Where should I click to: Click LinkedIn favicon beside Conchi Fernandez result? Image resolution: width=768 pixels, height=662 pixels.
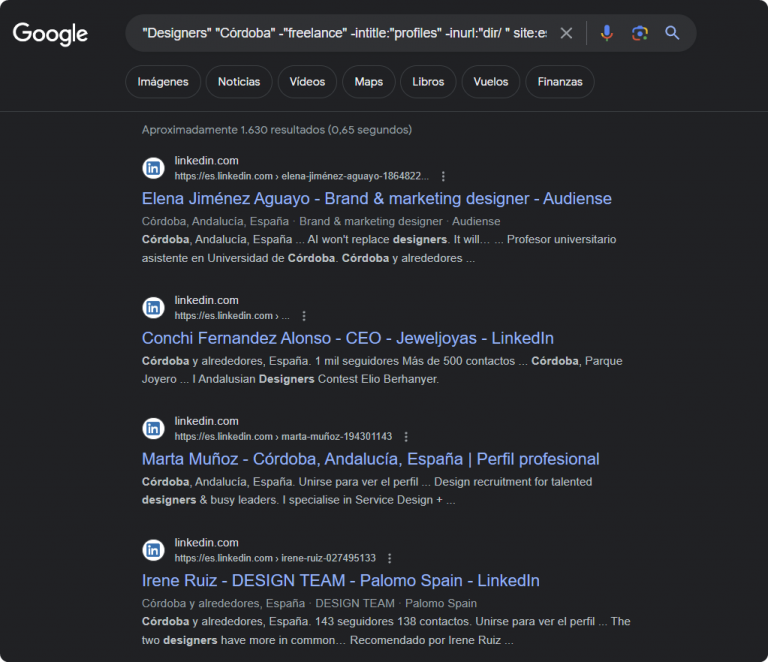pyautogui.click(x=153, y=308)
